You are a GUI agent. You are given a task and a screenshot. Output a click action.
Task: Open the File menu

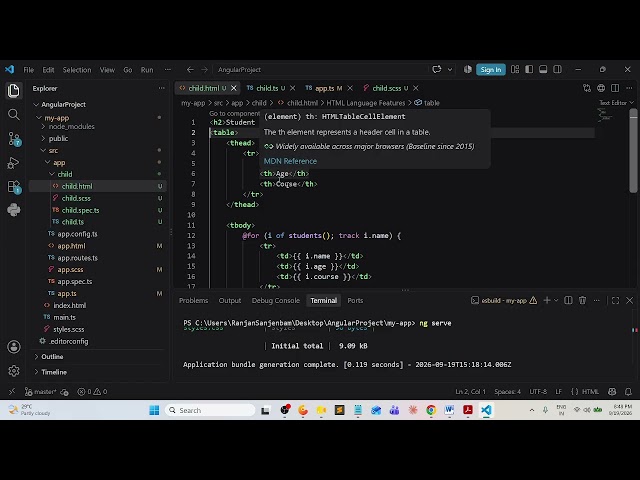tap(29, 70)
